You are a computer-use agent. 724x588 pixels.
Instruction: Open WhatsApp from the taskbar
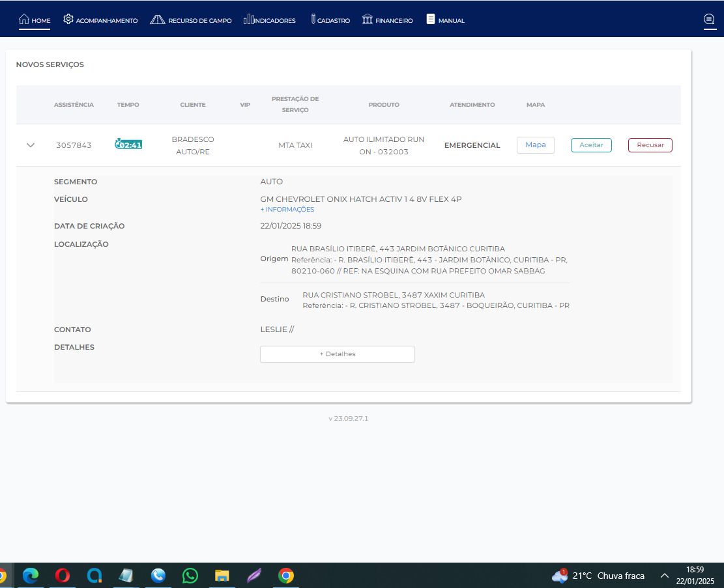pyautogui.click(x=190, y=576)
